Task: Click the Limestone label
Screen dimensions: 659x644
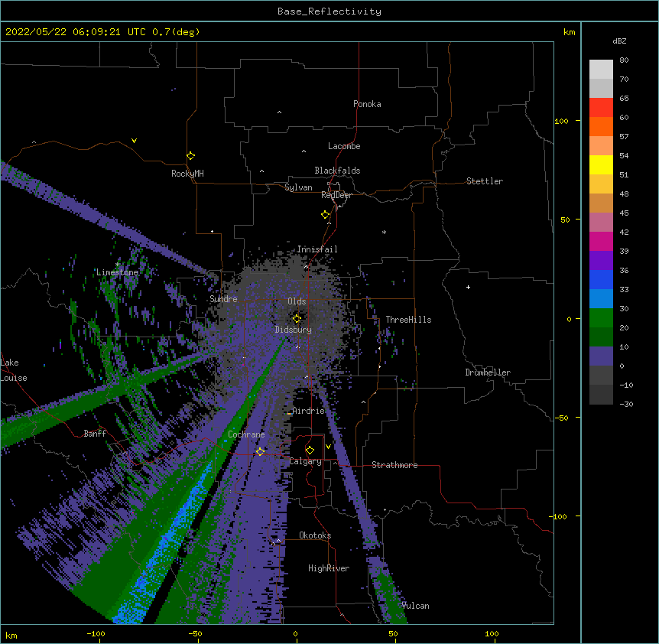Action: click(x=117, y=272)
